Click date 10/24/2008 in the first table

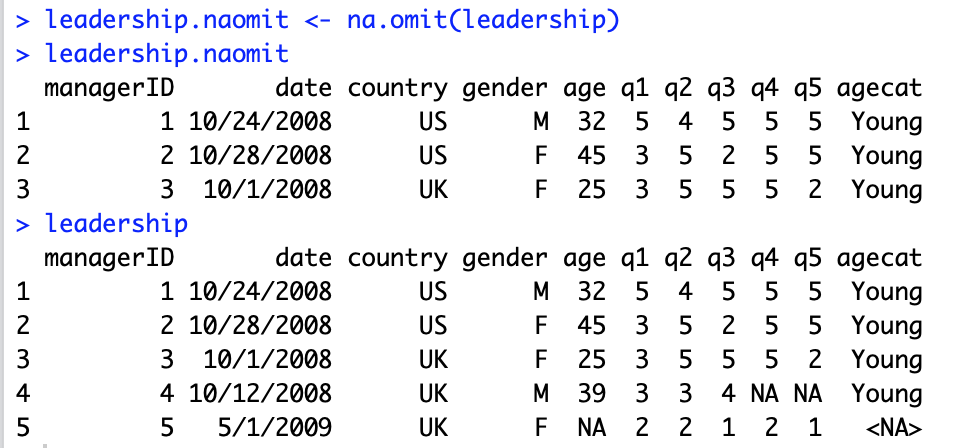(x=260, y=121)
